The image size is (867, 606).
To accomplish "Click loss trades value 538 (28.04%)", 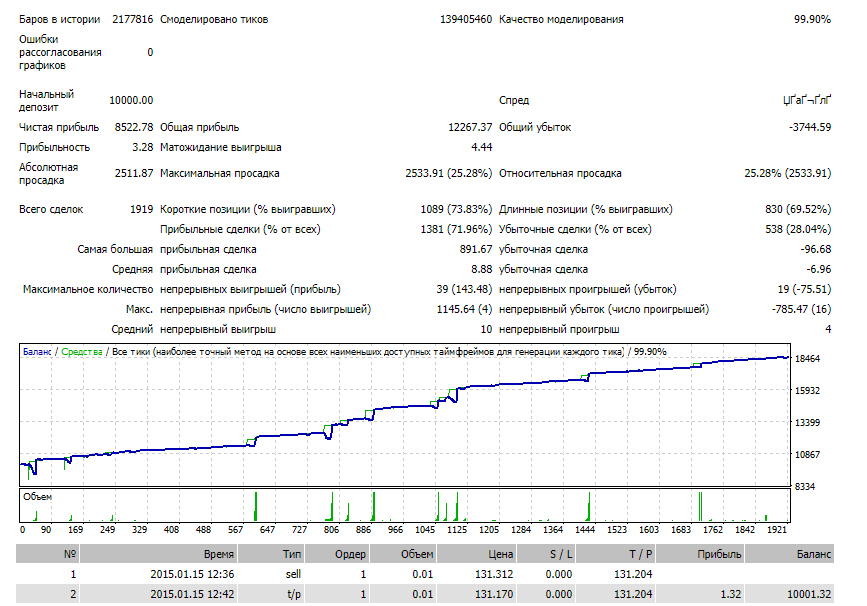I will coord(798,229).
